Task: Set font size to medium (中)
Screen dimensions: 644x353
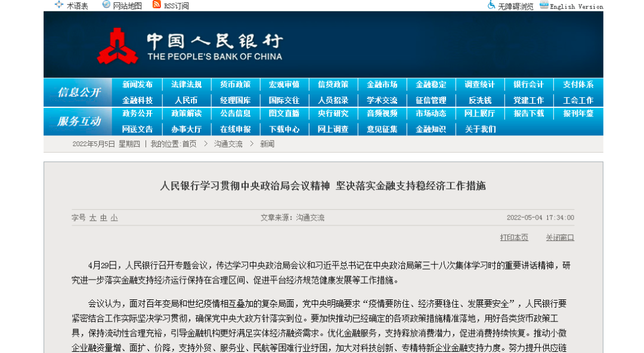Action: click(x=103, y=218)
